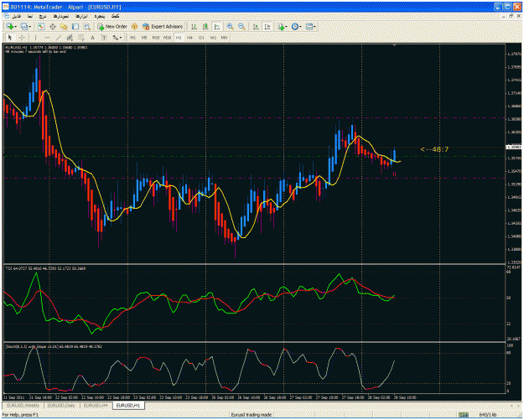The image size is (524, 420).
Task: Open the فایل (File) menu
Action: (x=16, y=16)
